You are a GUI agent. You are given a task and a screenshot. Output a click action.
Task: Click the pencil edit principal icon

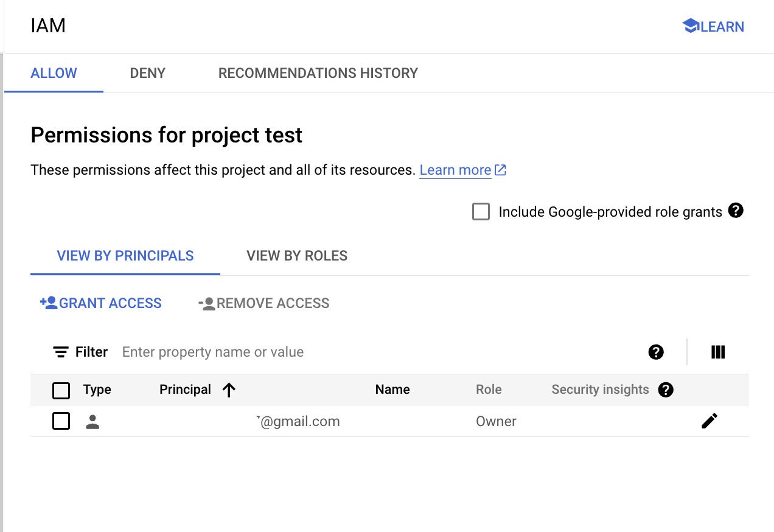point(709,421)
